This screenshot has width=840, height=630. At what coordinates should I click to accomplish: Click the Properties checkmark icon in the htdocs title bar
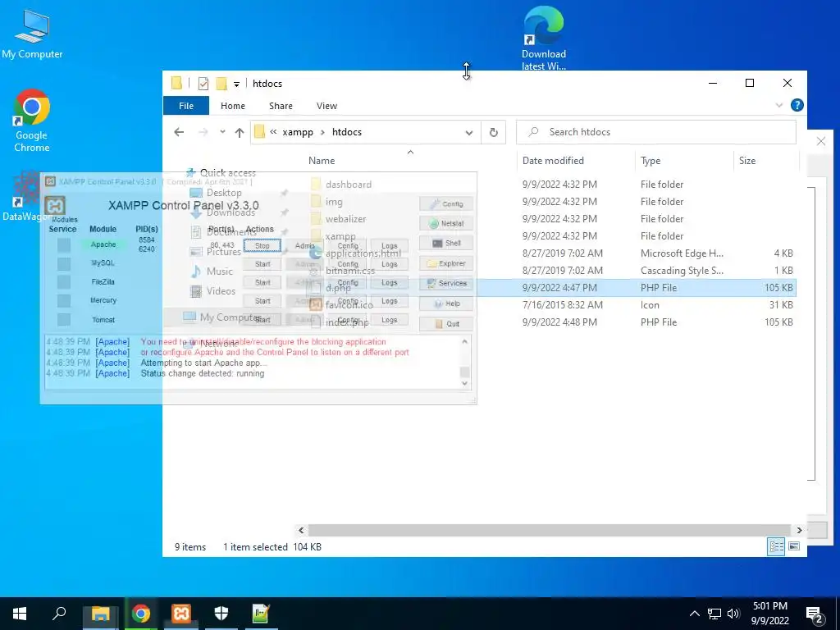click(x=203, y=84)
